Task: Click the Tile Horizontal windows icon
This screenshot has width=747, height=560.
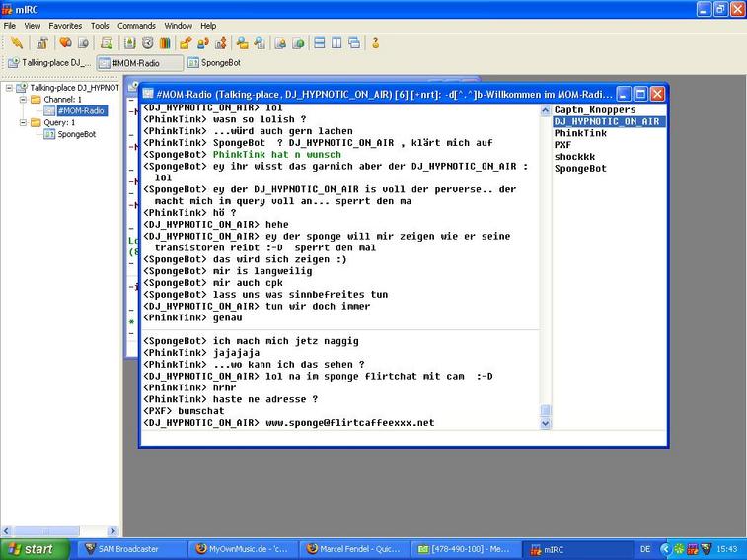Action: coord(319,43)
